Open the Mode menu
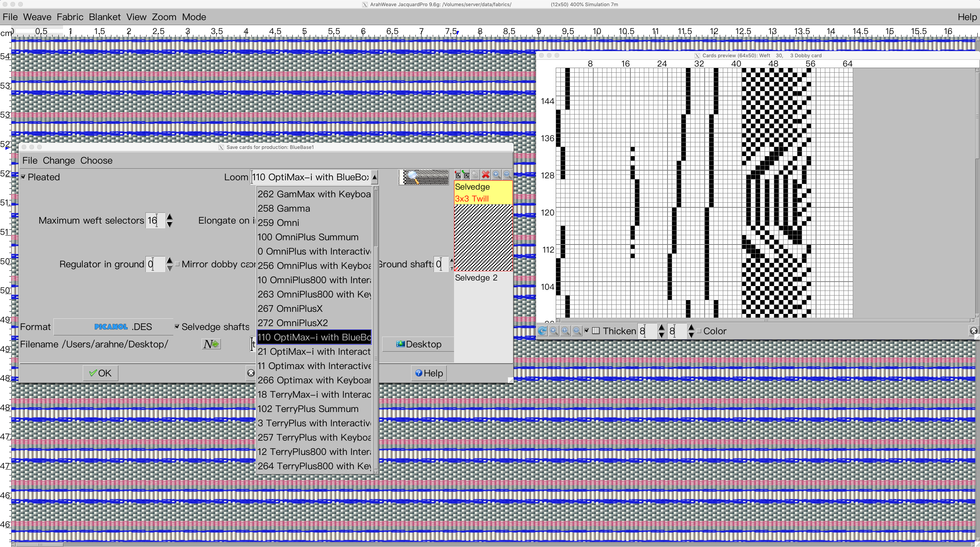 (x=194, y=17)
